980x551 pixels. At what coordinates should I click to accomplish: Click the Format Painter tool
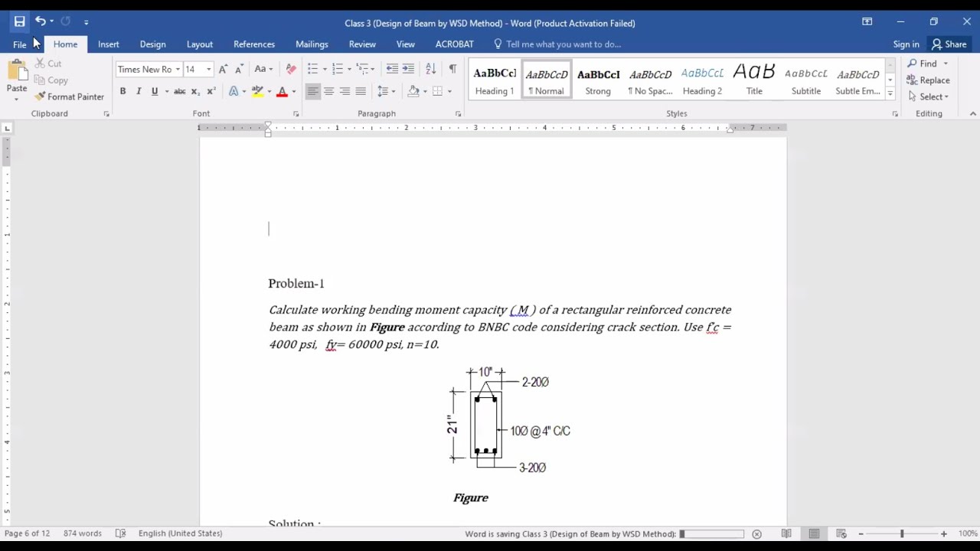point(69,96)
